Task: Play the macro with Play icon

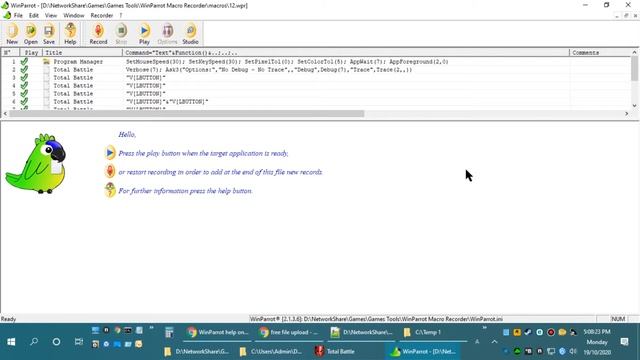Action: click(x=144, y=34)
